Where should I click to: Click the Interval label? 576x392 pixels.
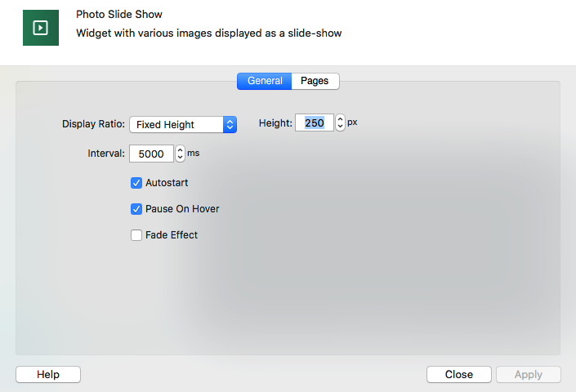tap(106, 154)
